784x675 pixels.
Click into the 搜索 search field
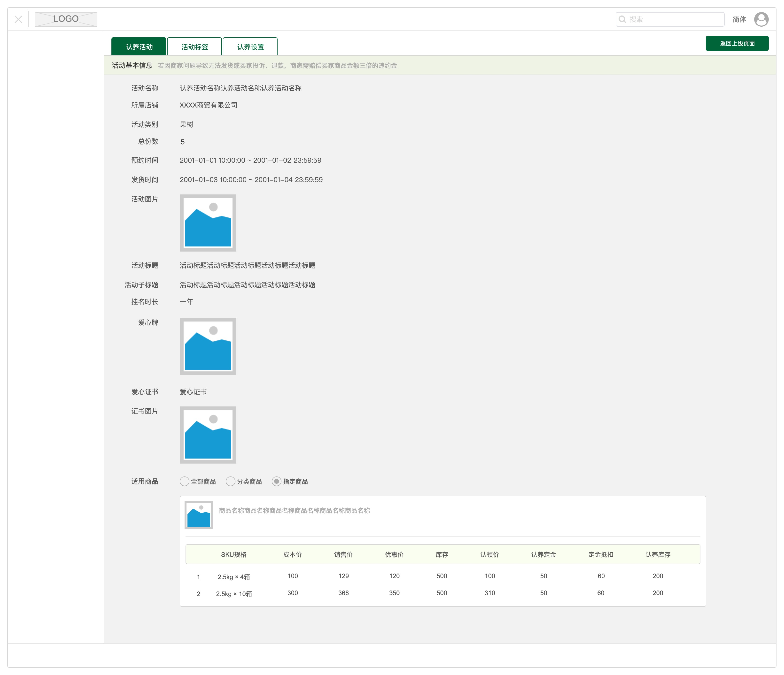click(x=670, y=19)
